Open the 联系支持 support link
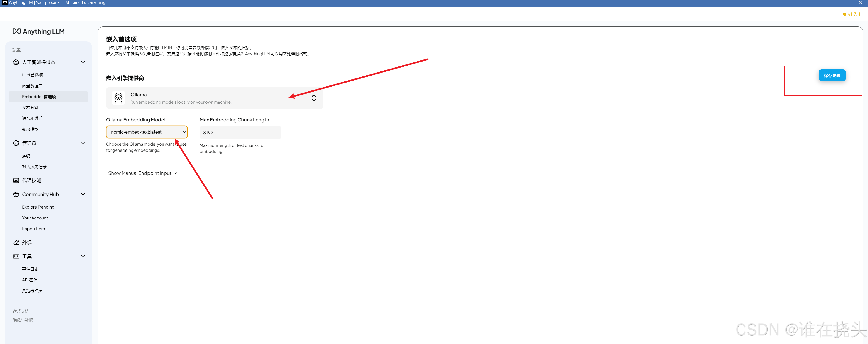Image resolution: width=868 pixels, height=344 pixels. [21, 311]
